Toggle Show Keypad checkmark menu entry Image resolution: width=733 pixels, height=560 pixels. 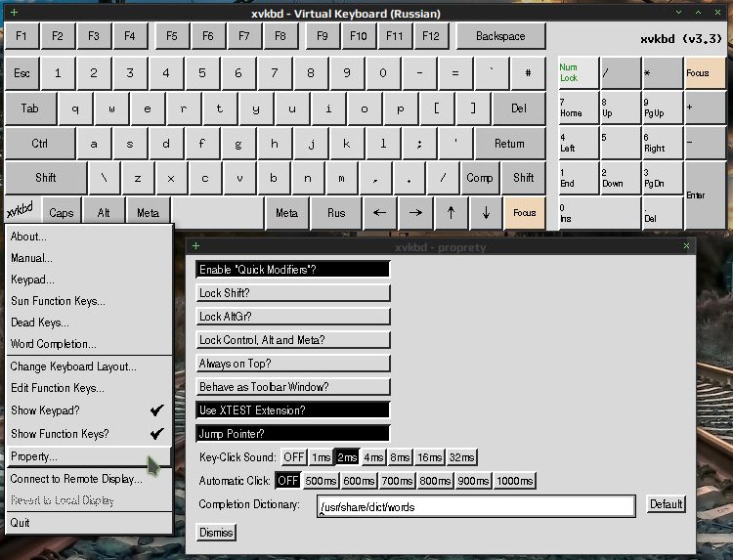pos(88,410)
